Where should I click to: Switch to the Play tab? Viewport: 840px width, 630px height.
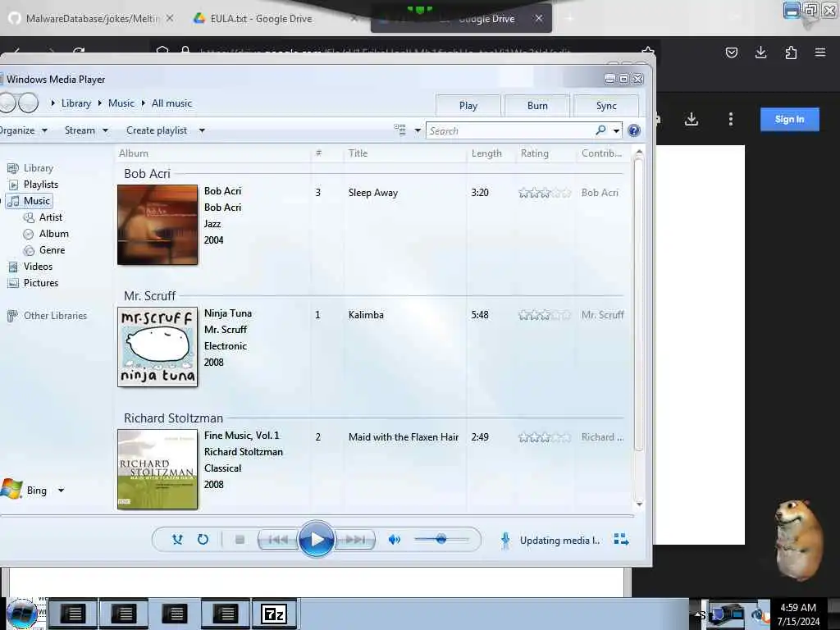point(468,106)
